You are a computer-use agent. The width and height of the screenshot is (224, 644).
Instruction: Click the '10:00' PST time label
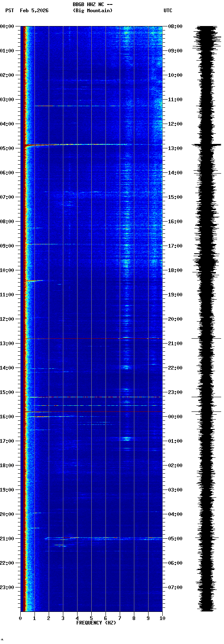pos(7,270)
